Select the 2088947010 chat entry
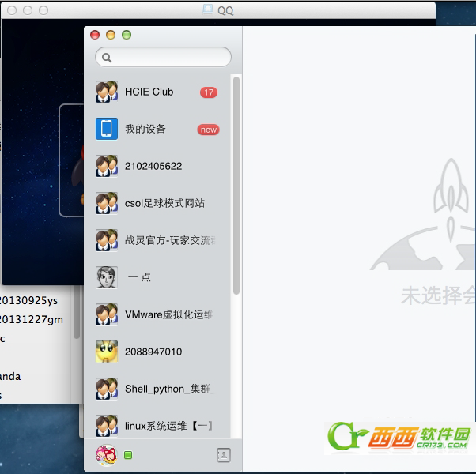Image resolution: width=476 pixels, height=474 pixels. (x=157, y=352)
